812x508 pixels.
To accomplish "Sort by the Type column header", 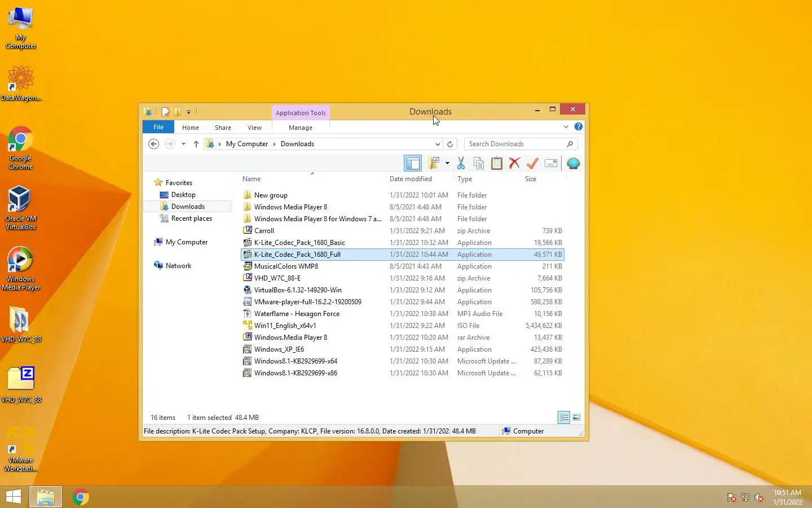I will (x=465, y=179).
